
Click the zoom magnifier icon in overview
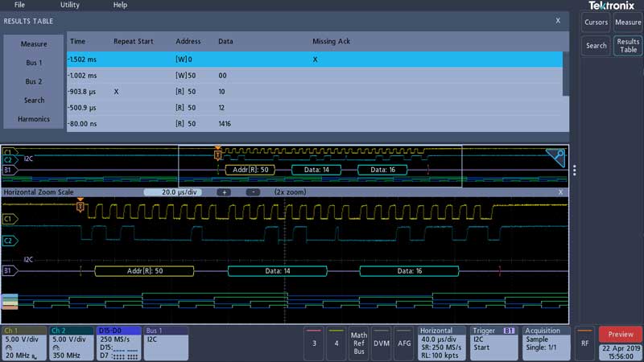pos(555,158)
